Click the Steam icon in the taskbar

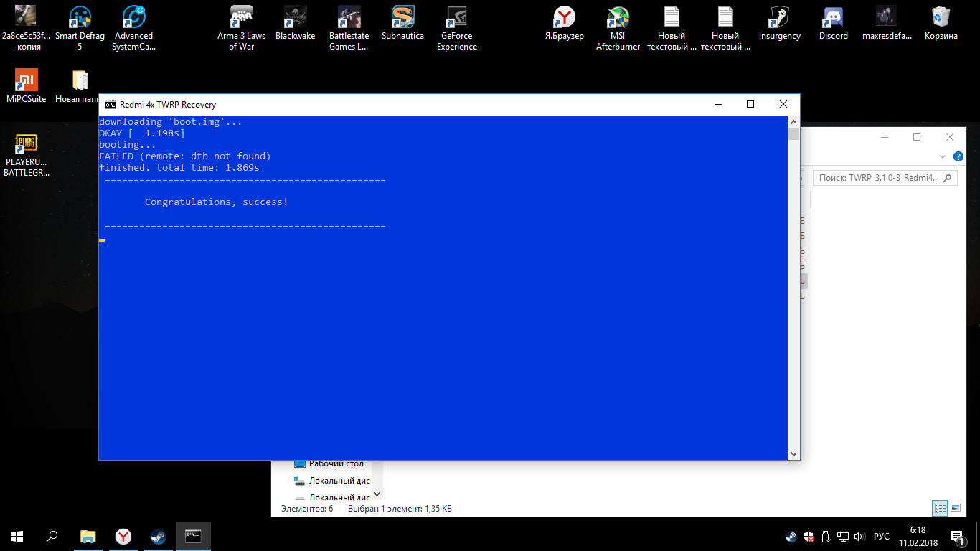pyautogui.click(x=159, y=537)
